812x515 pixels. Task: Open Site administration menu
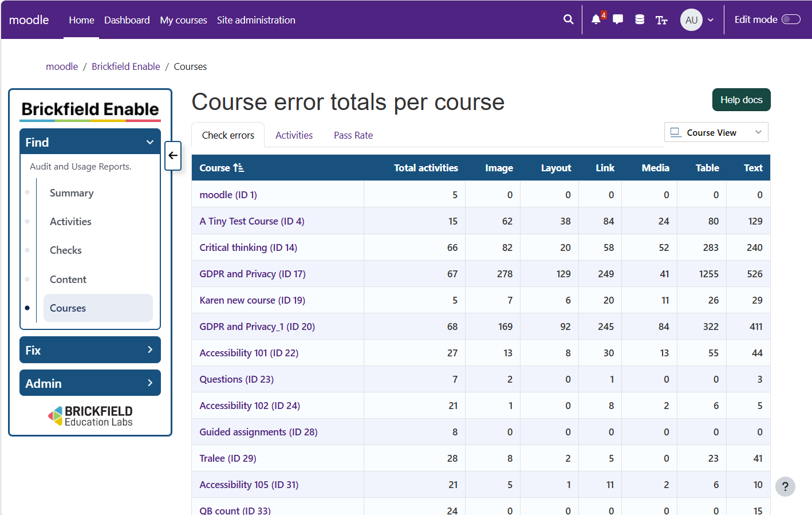256,20
